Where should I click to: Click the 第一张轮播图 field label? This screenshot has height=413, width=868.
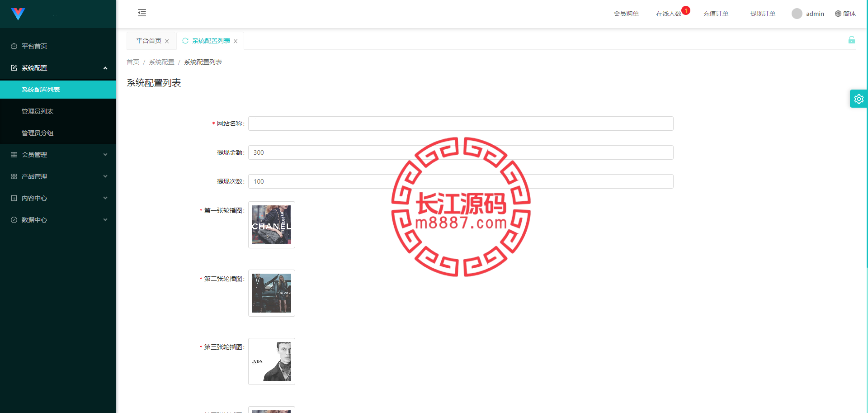pyautogui.click(x=224, y=210)
